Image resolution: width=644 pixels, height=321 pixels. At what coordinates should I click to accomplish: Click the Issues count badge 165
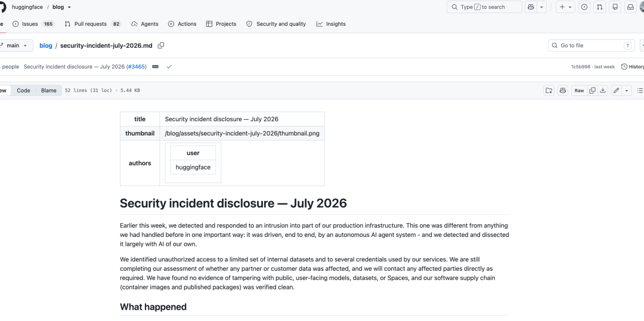(48, 24)
